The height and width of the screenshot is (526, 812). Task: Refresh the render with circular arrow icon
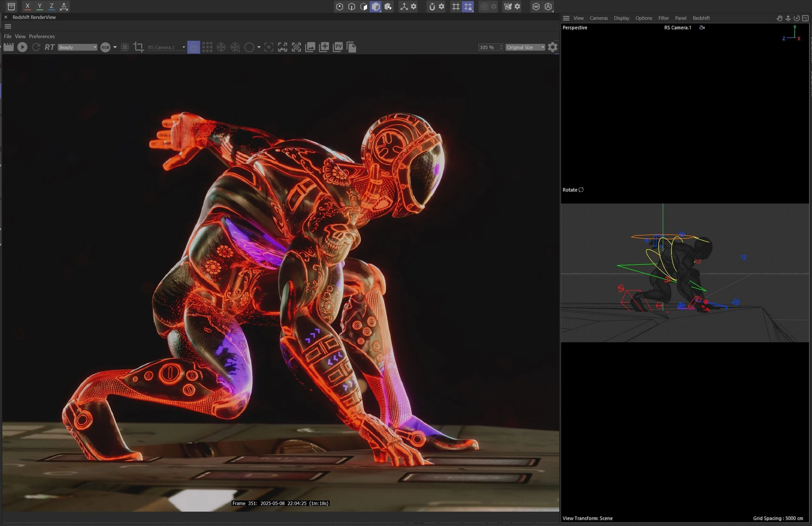coord(36,47)
